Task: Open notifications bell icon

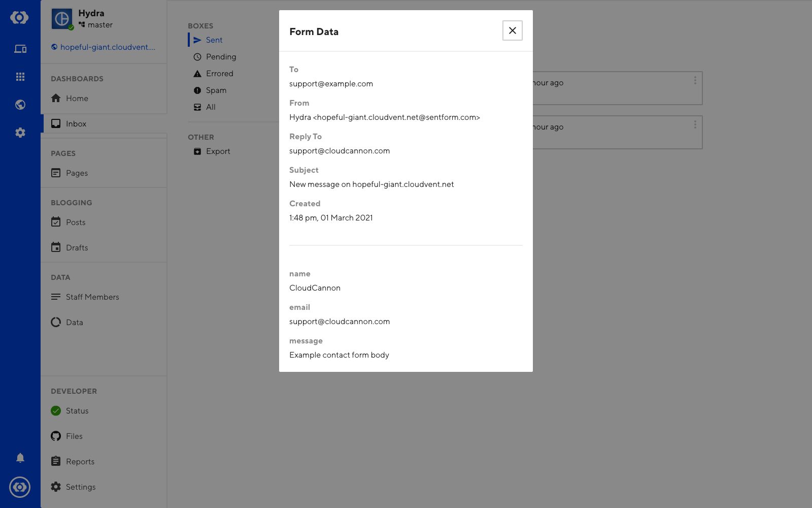Action: pyautogui.click(x=20, y=458)
